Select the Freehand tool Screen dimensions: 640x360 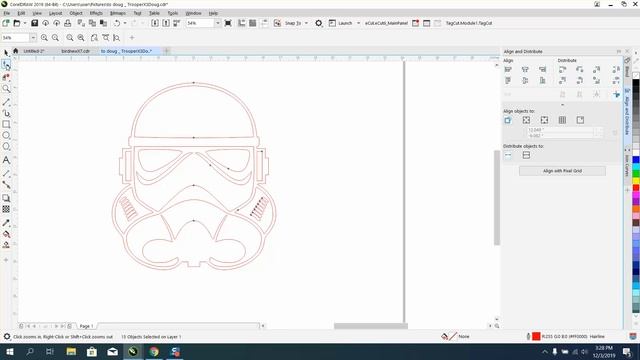pos(6,102)
